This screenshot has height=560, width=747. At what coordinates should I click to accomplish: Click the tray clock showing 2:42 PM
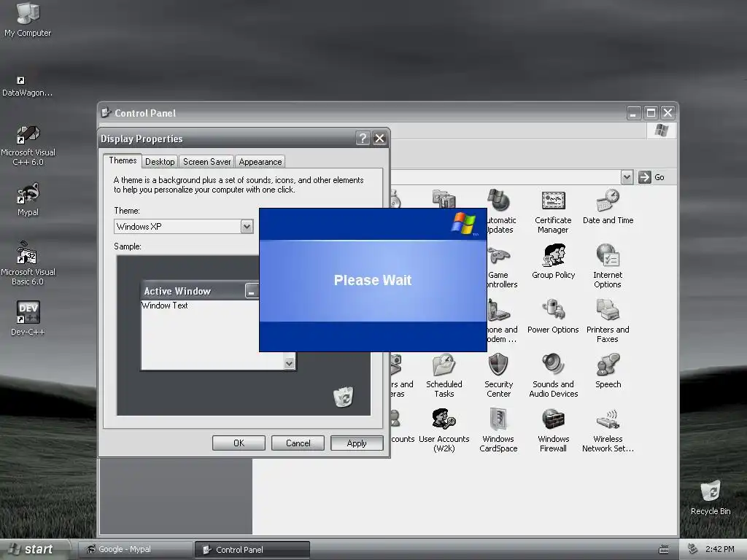[x=719, y=549]
